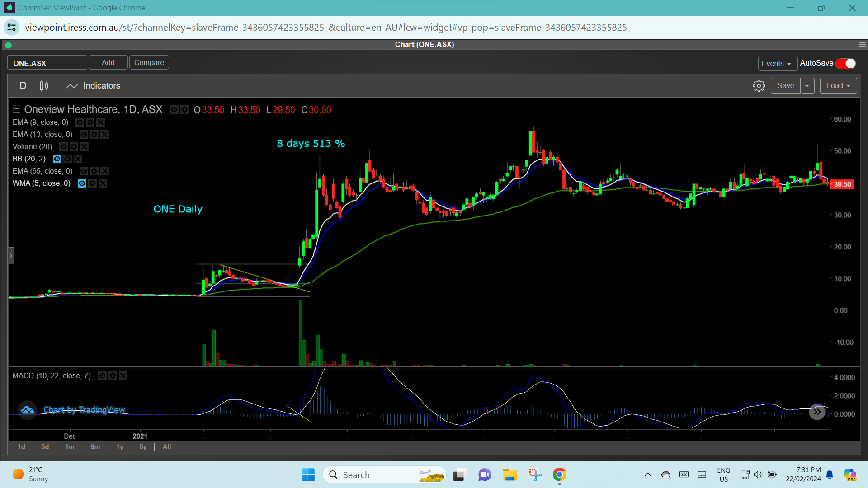Remove MACD indicator
The image size is (868, 488).
[123, 376]
